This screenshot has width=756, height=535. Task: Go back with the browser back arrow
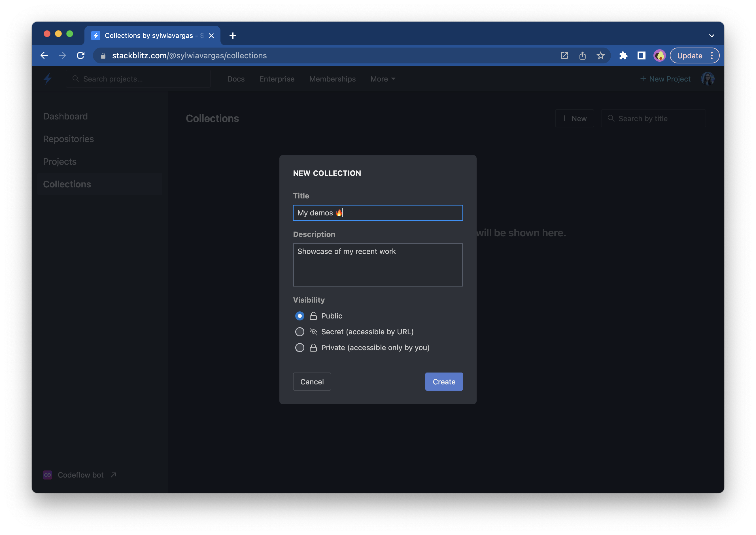coord(44,55)
